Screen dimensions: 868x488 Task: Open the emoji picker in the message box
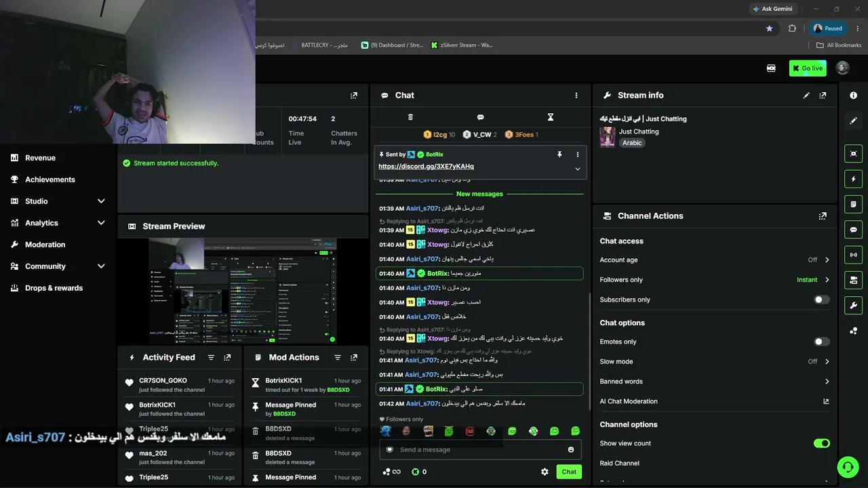click(x=571, y=449)
